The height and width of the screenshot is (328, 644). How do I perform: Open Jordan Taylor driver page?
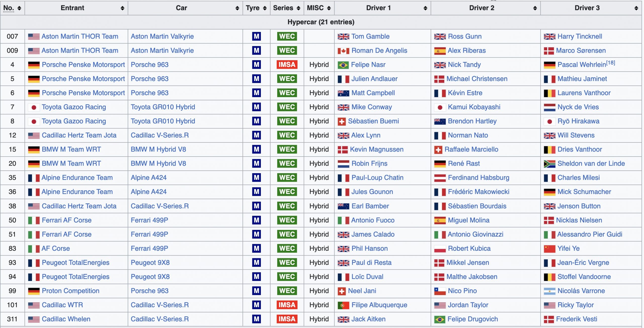click(468, 305)
